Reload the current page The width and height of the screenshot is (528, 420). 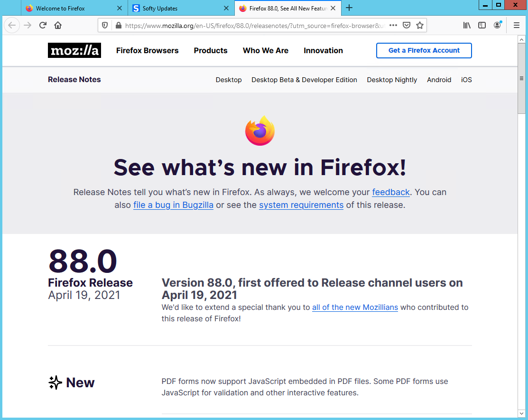(43, 25)
